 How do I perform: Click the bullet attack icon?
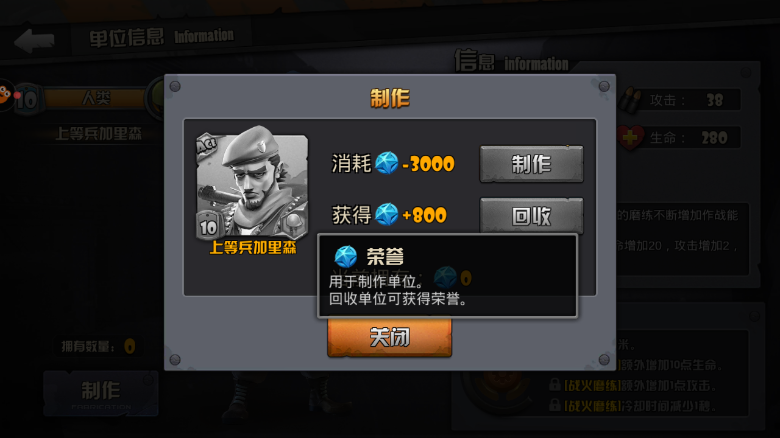(x=631, y=100)
